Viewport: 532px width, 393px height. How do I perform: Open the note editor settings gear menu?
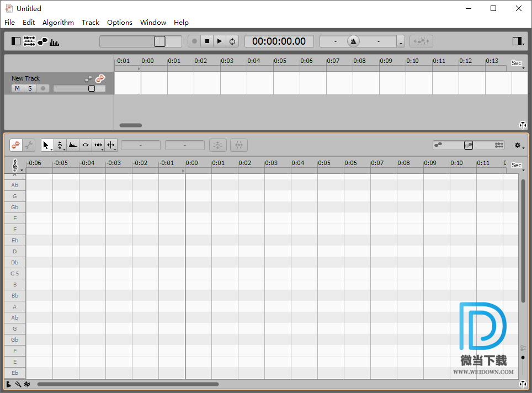click(519, 146)
